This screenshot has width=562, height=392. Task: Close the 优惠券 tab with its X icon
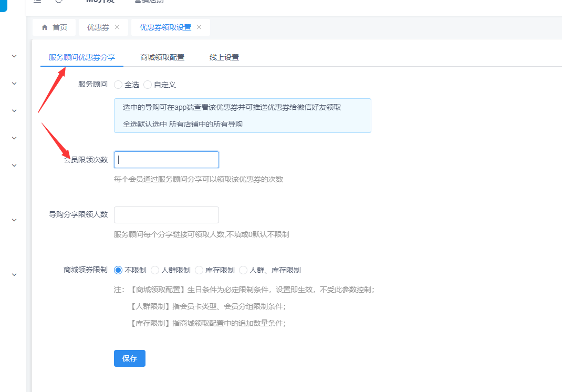117,27
